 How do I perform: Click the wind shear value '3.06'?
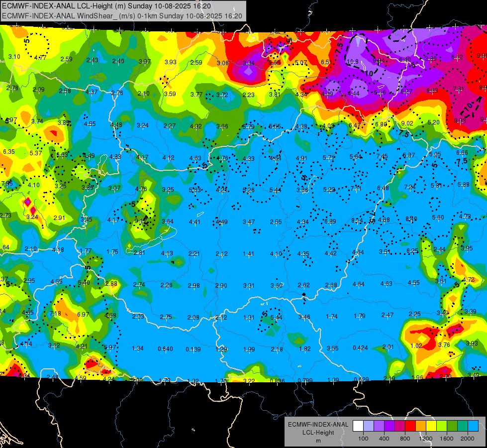(223, 63)
